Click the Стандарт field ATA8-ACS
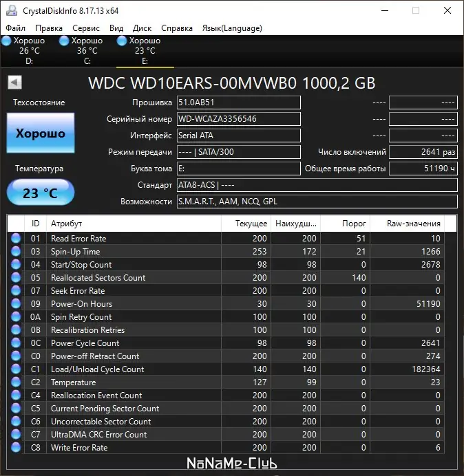The height and width of the screenshot is (476, 464). pos(317,185)
